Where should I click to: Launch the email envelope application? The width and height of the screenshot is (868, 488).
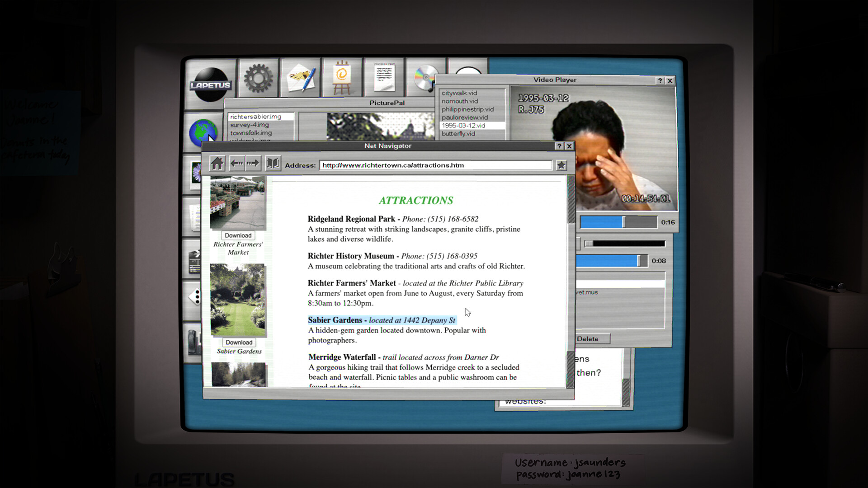302,77
